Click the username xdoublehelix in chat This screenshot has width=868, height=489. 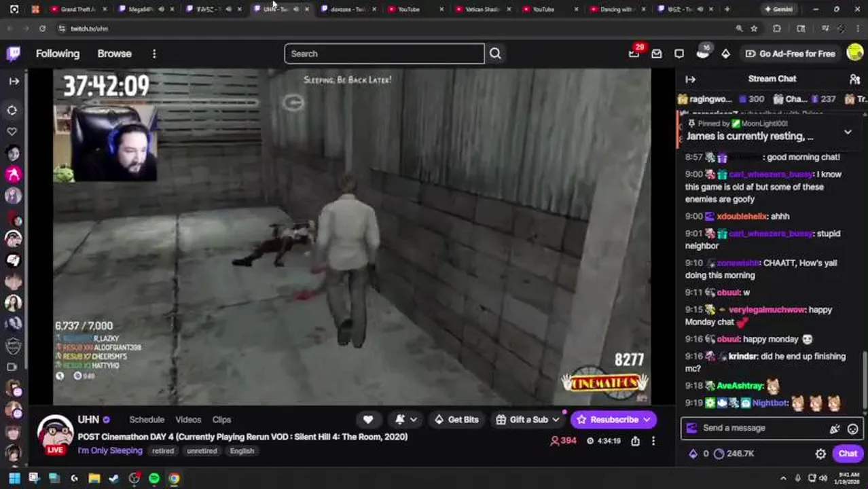tap(742, 217)
